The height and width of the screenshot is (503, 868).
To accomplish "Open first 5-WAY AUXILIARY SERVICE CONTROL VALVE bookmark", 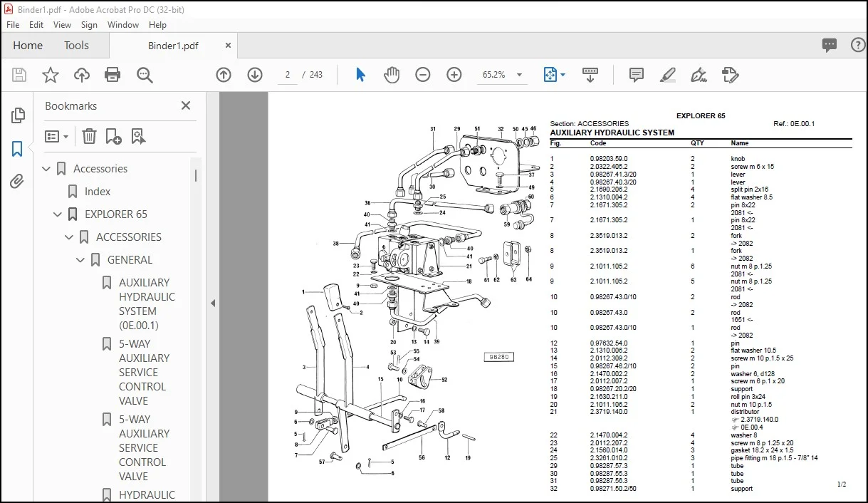I will (144, 373).
